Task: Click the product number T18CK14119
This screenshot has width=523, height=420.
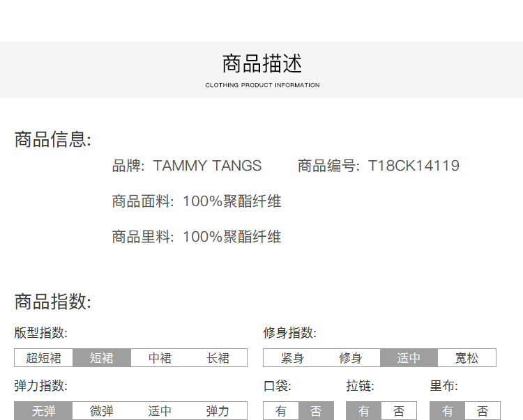Action: coord(414,166)
